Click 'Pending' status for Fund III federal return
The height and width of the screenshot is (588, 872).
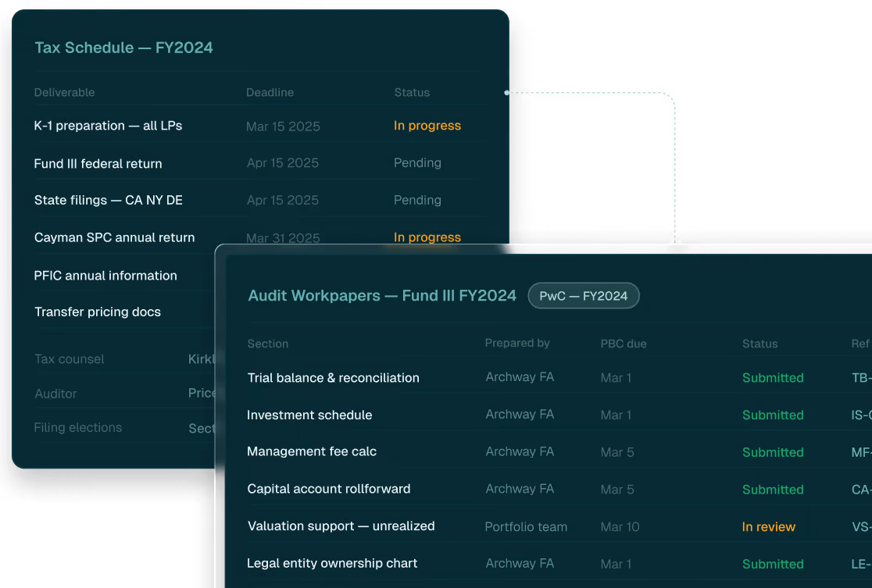(418, 163)
